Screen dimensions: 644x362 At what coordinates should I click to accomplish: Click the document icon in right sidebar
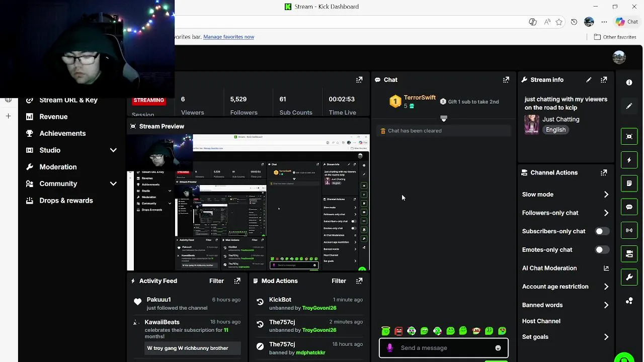[629, 184]
